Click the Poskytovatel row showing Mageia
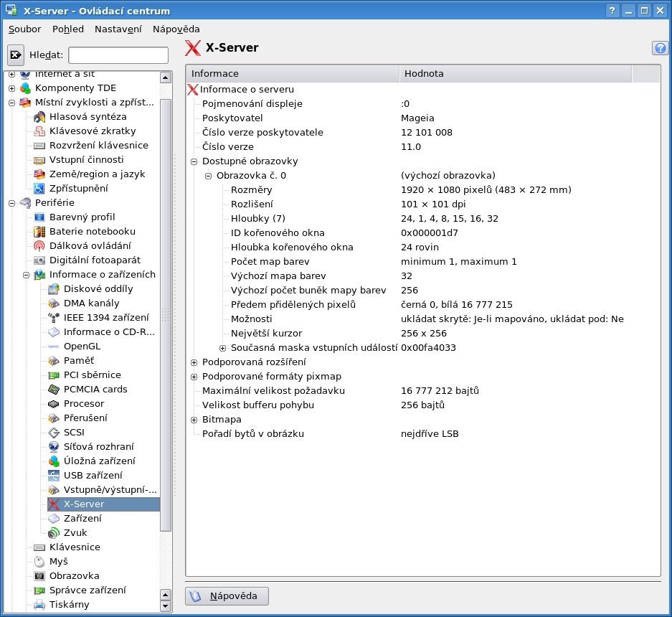This screenshot has width=672, height=617. (423, 118)
